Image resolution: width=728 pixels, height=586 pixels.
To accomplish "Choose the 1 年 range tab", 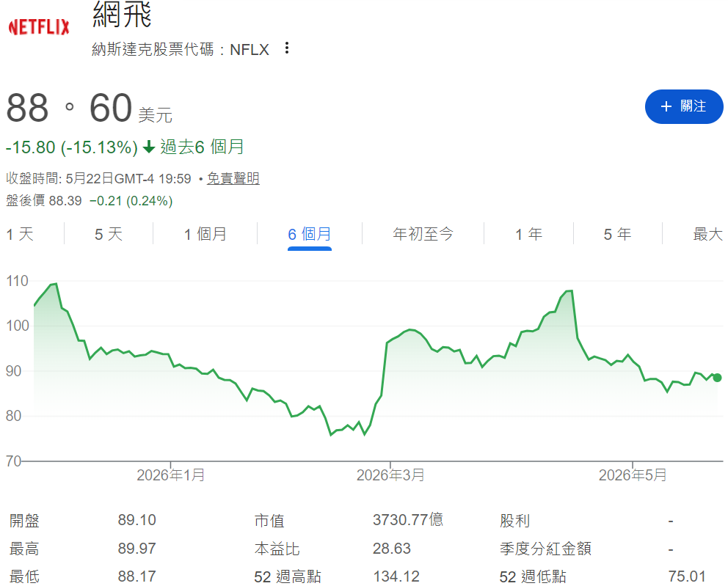I will 529,234.
